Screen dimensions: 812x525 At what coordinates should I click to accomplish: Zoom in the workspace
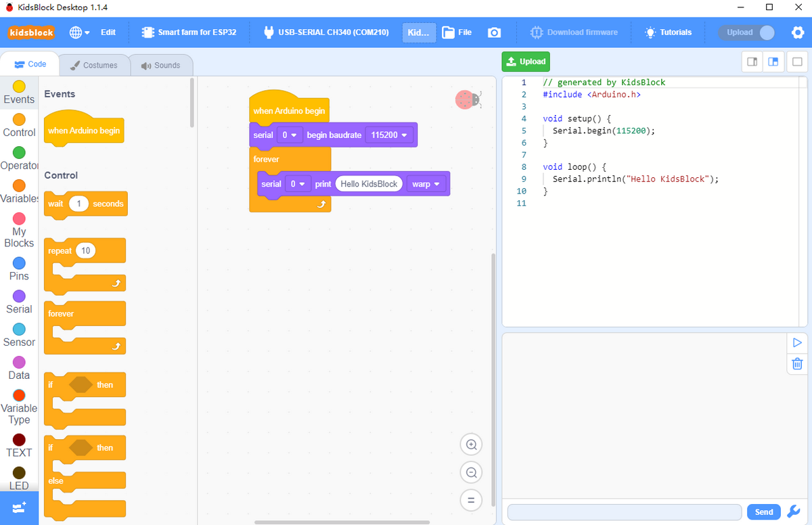[x=472, y=444]
